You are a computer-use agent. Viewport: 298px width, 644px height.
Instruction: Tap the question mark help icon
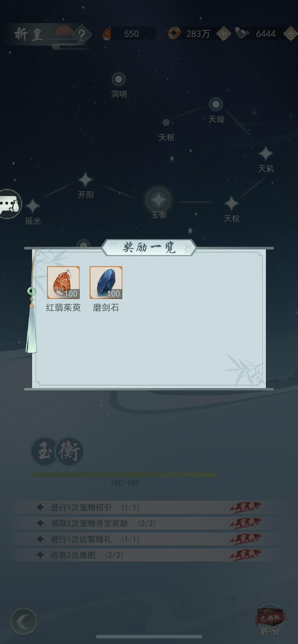(x=82, y=34)
